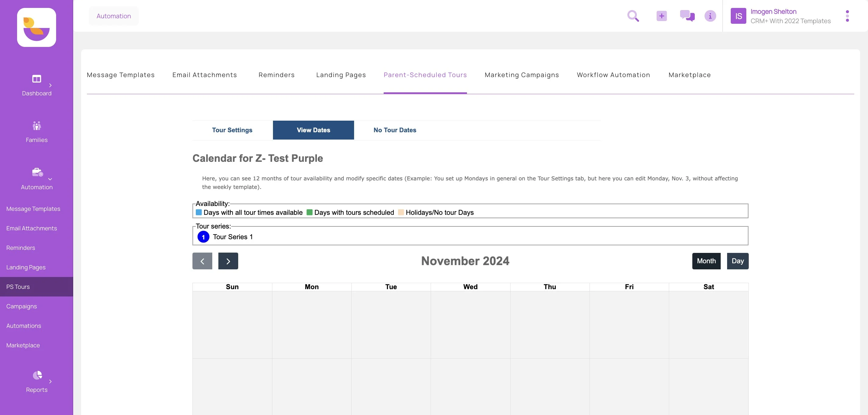868x415 pixels.
Task: Expand the Reports submenu chevron
Action: coord(50,381)
